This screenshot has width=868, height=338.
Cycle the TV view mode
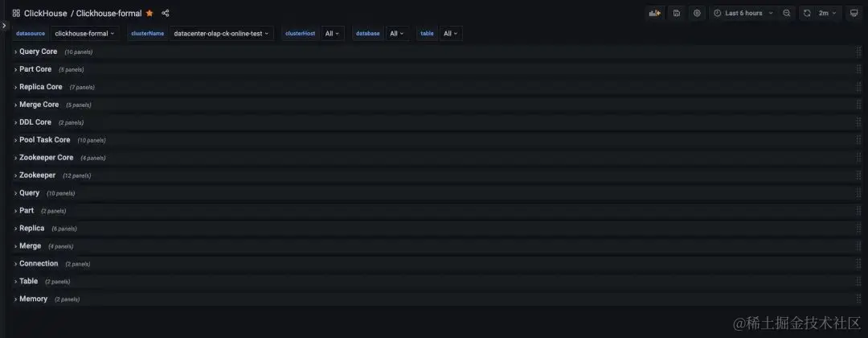854,13
